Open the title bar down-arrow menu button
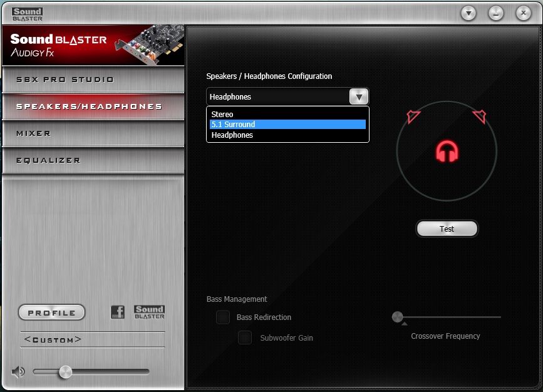543x392 pixels. (468, 14)
